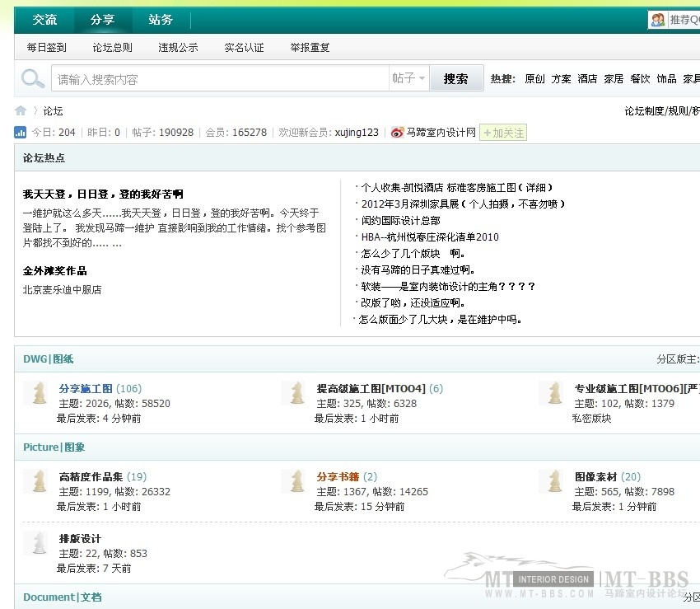Open the 实名认证 menu item
Viewport: 700px width, 609px height.
pyautogui.click(x=244, y=47)
